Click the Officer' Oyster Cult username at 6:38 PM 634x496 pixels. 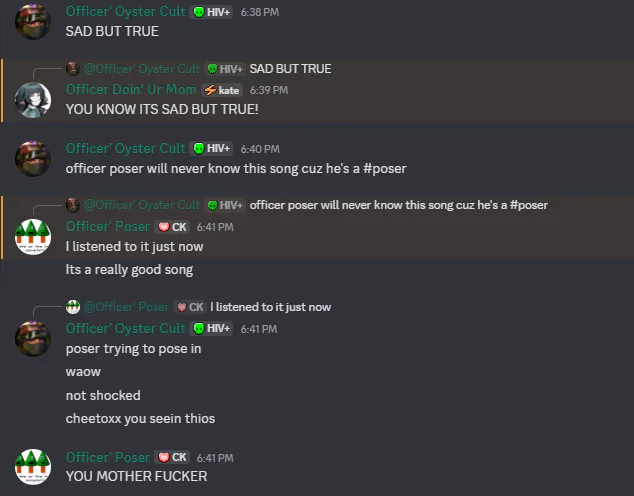tap(126, 12)
